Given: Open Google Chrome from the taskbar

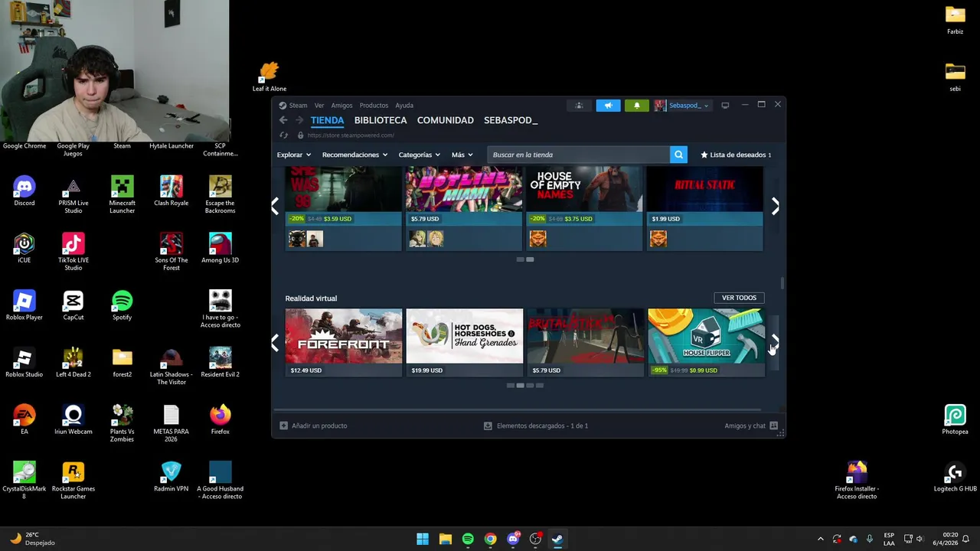Looking at the screenshot, I should (490, 539).
